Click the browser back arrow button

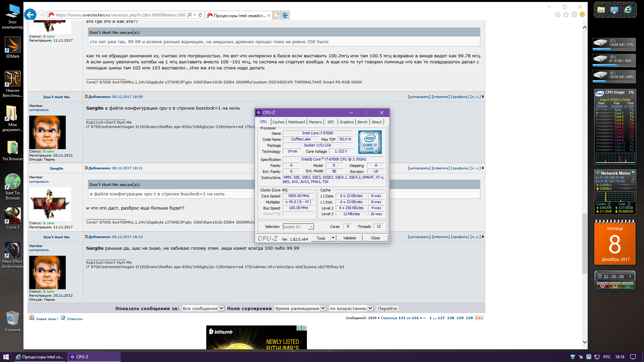click(30, 14)
